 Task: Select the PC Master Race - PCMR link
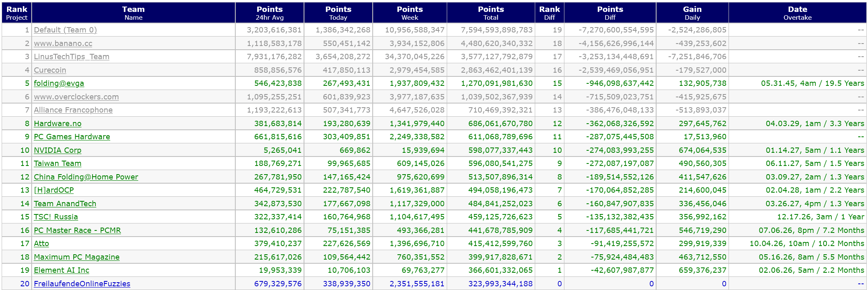pyautogui.click(x=77, y=230)
